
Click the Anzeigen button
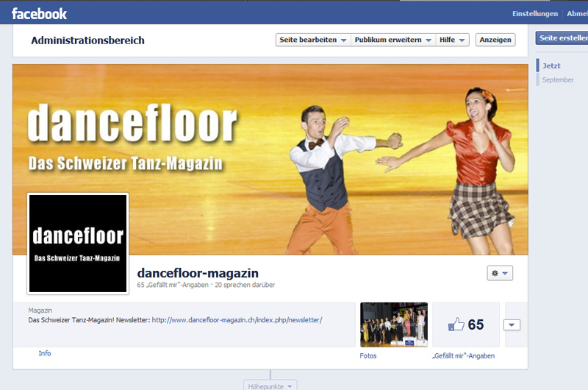click(x=495, y=40)
